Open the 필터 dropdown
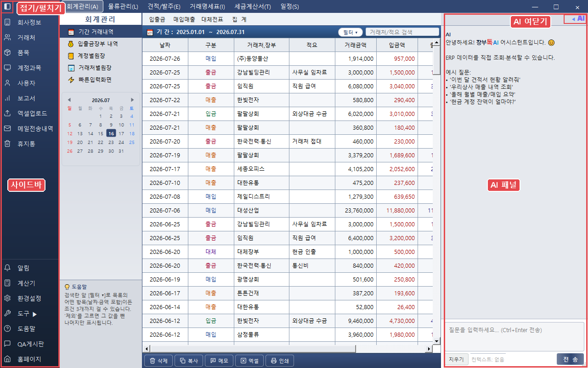The image size is (588, 368). [350, 32]
